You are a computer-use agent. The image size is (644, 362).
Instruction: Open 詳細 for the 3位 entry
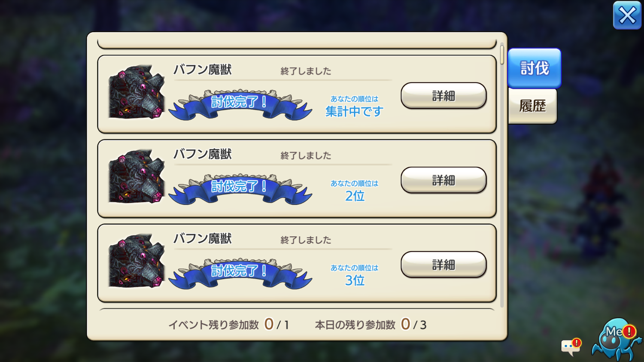(444, 265)
